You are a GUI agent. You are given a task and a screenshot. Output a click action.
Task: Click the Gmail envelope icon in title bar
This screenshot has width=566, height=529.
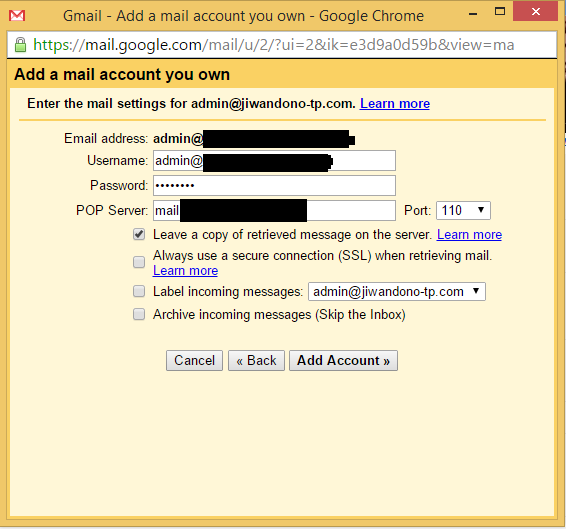pos(17,16)
